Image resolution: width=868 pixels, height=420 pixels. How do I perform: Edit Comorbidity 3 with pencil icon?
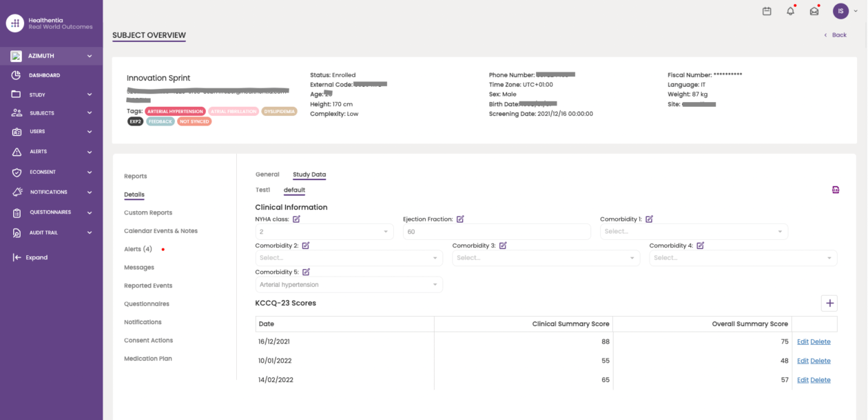(x=503, y=246)
